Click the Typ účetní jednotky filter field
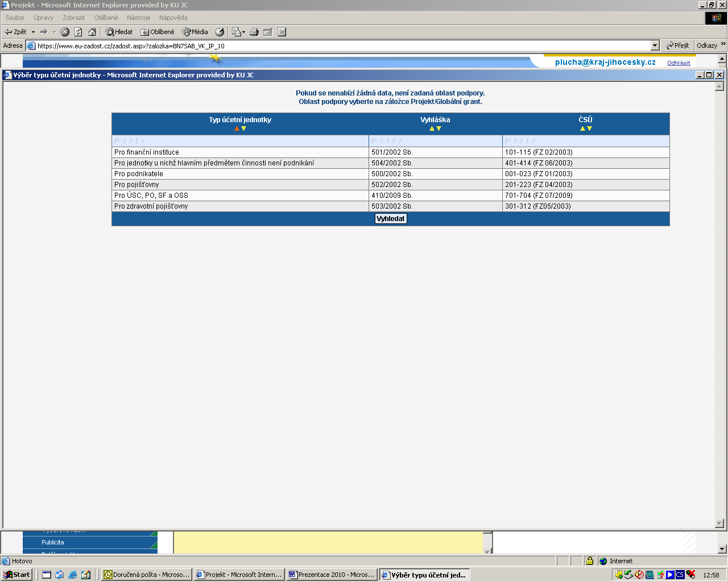 click(x=240, y=141)
